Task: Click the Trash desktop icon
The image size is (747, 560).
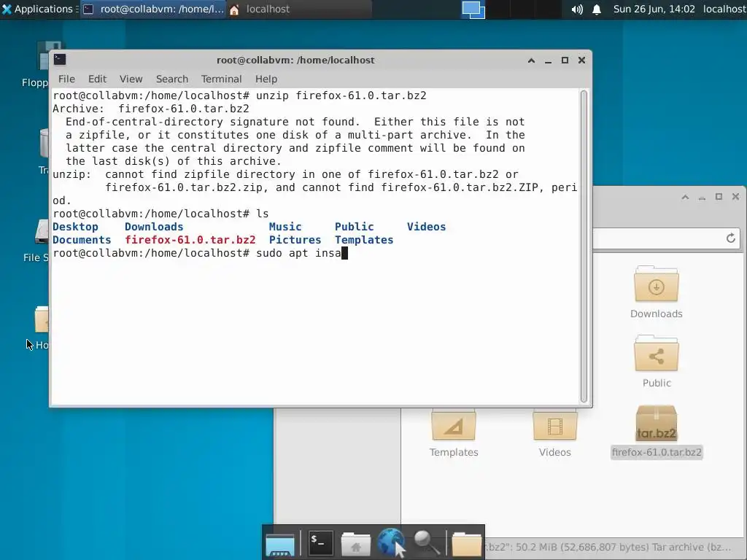Action: pyautogui.click(x=43, y=151)
